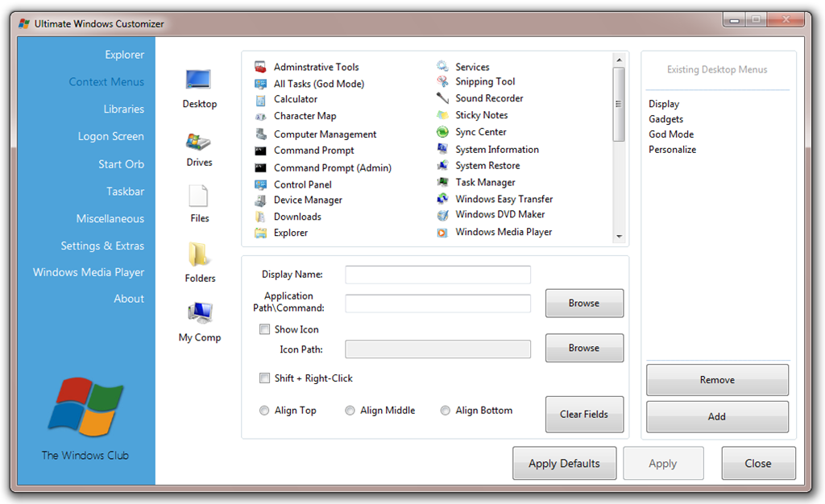Click the Explorer list icon

[x=260, y=233]
